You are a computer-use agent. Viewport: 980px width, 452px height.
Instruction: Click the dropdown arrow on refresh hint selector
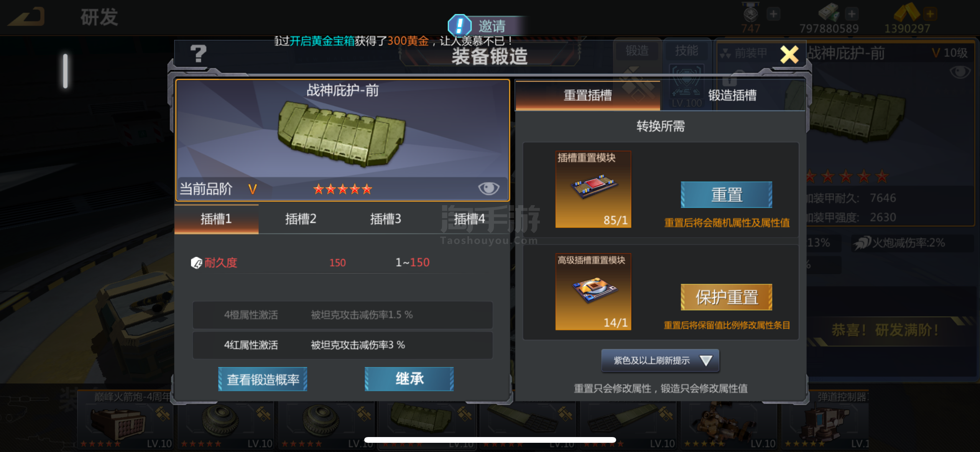[705, 360]
